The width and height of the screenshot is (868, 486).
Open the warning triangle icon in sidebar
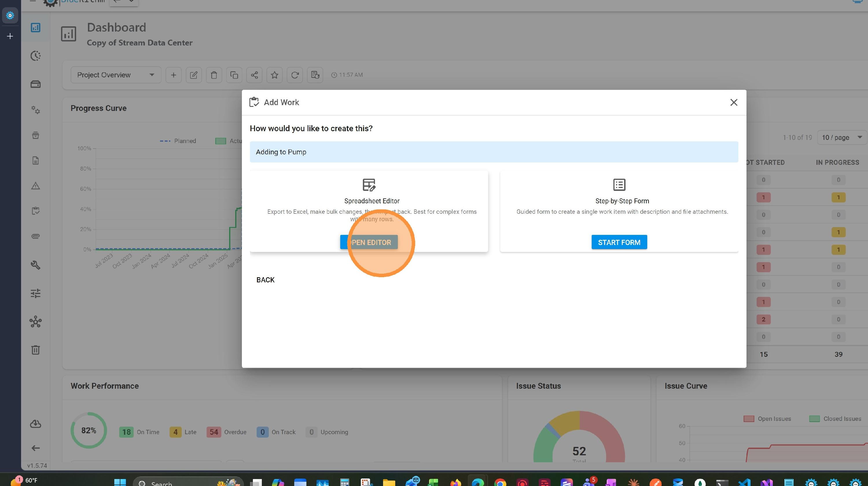35,186
